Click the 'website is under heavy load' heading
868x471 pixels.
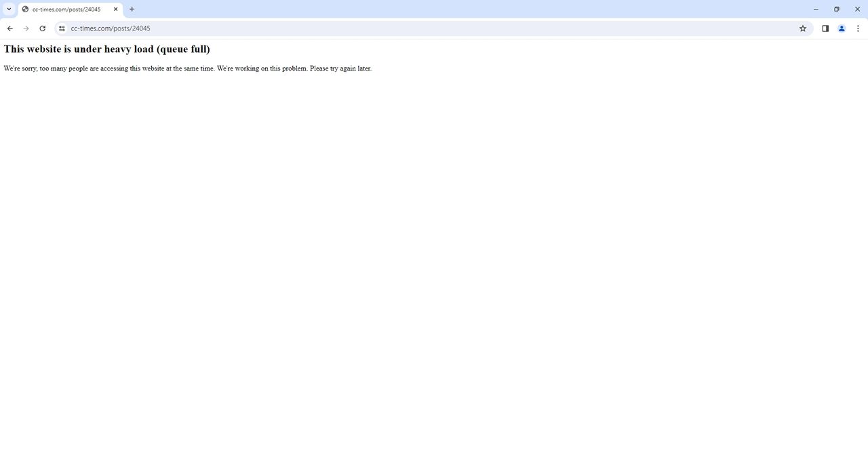107,50
